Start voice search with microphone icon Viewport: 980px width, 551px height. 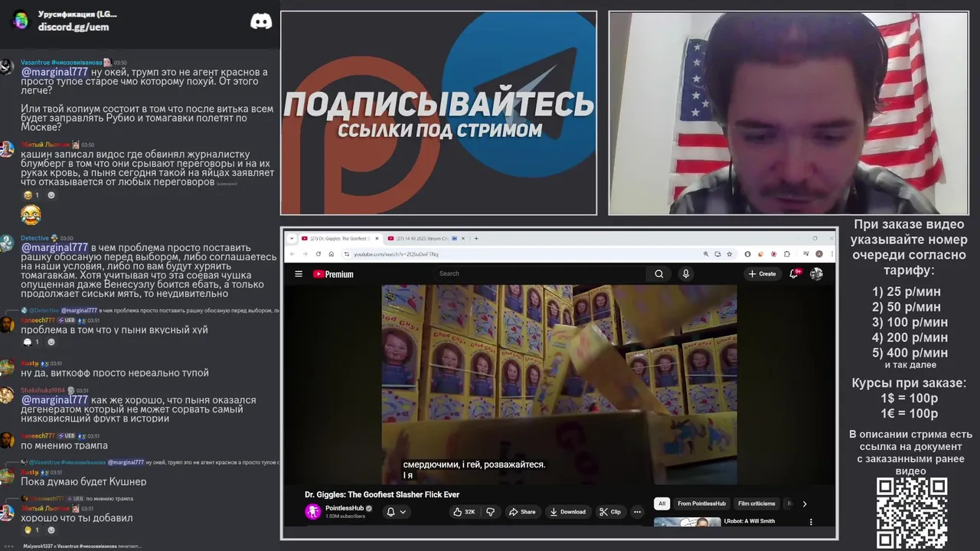coord(685,274)
